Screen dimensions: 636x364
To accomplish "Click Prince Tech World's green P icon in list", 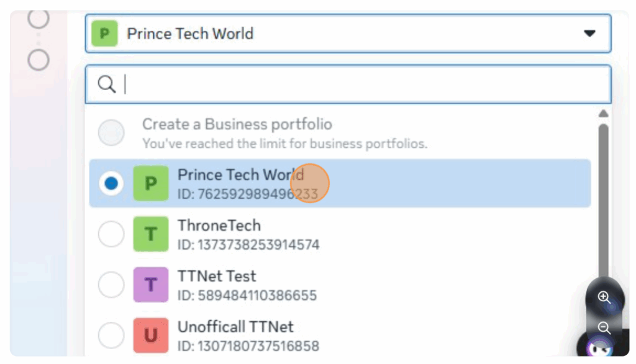I will pos(151,183).
